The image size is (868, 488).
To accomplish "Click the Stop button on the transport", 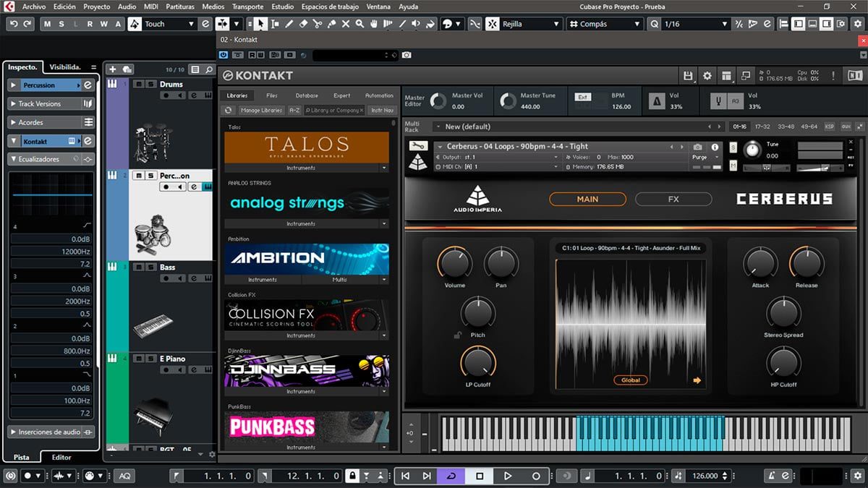I will click(x=480, y=476).
